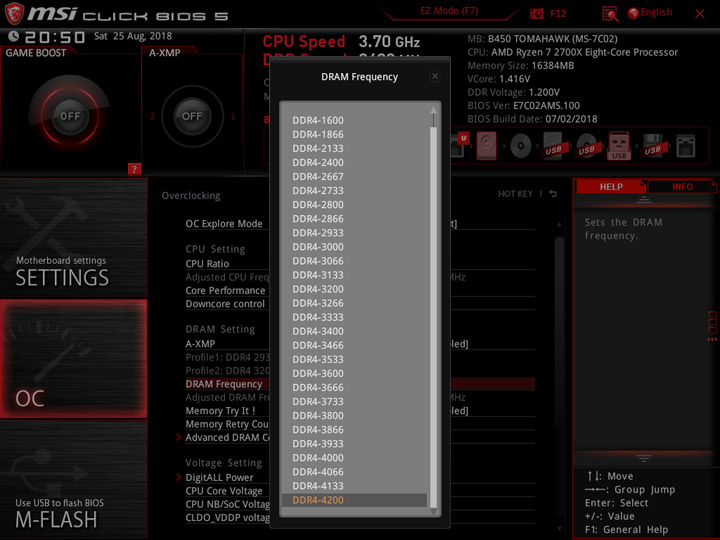Open the BIOS search magnifier icon
Image resolution: width=720 pixels, height=540 pixels.
pyautogui.click(x=610, y=14)
